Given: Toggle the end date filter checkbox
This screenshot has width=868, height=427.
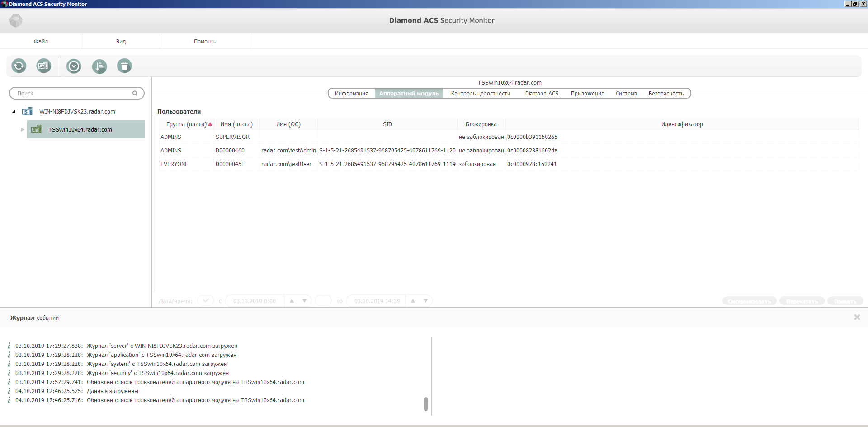Looking at the screenshot, I should tap(323, 301).
